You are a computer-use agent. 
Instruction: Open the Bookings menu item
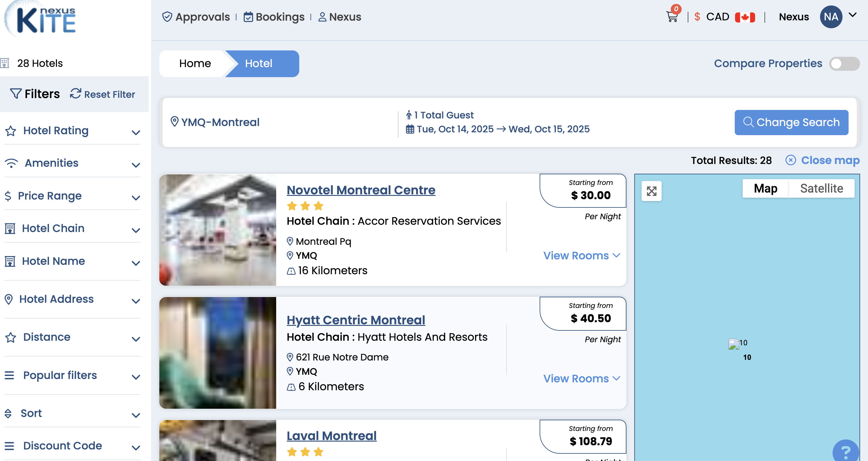tap(274, 17)
